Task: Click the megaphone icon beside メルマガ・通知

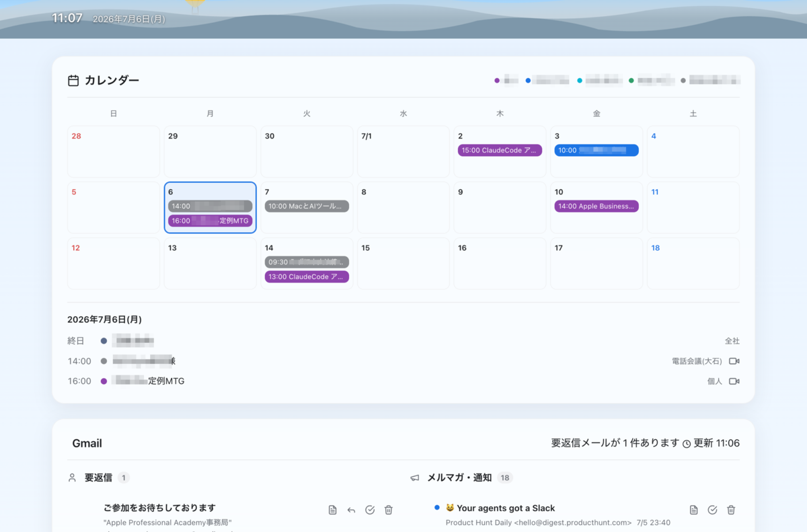Action: coord(415,478)
